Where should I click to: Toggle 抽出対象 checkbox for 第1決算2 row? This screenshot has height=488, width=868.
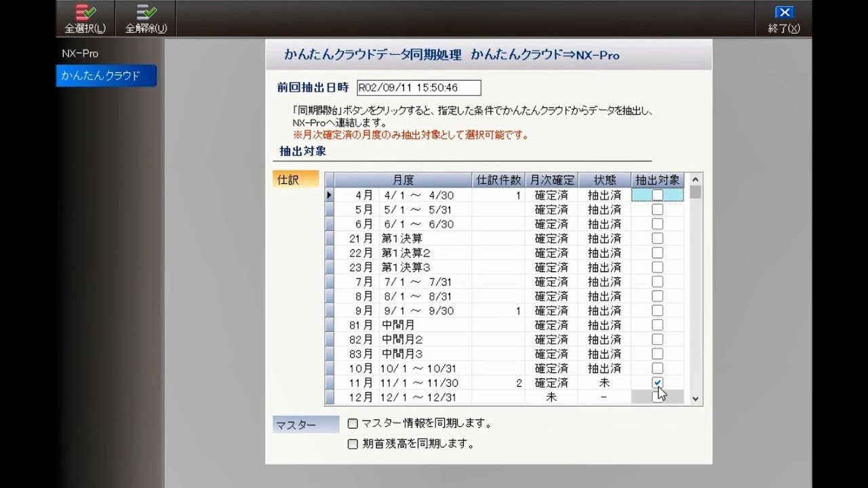click(657, 253)
